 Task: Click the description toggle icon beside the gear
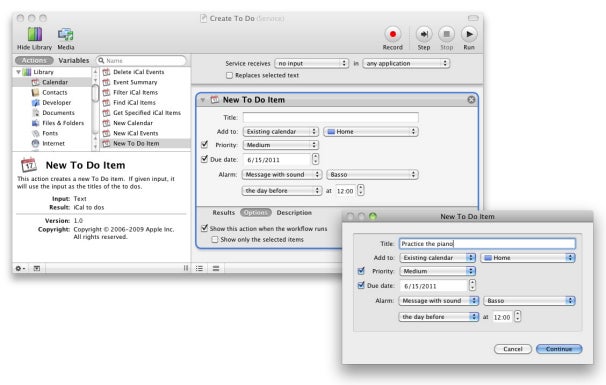pyautogui.click(x=37, y=268)
